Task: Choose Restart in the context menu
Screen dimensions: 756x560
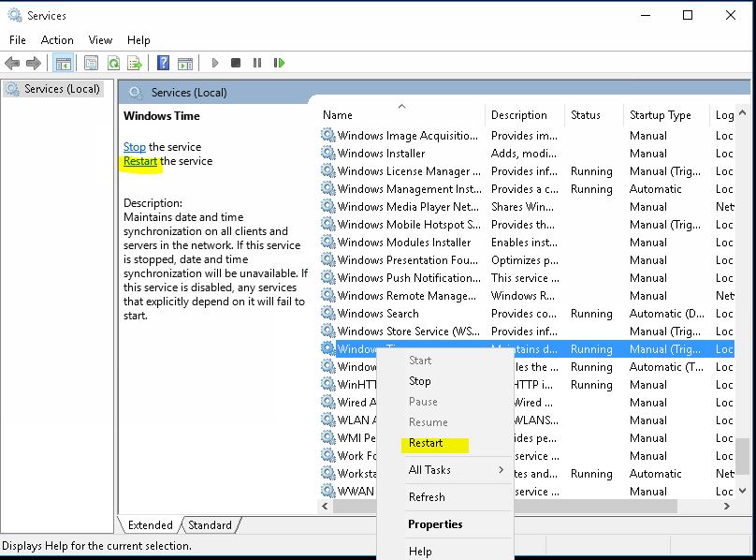Action: [x=425, y=443]
